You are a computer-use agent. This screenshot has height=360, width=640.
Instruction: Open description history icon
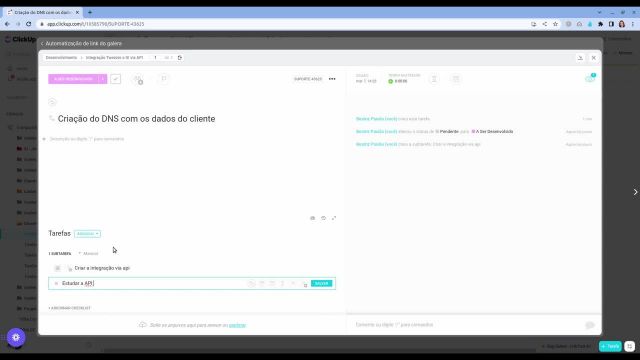click(323, 218)
